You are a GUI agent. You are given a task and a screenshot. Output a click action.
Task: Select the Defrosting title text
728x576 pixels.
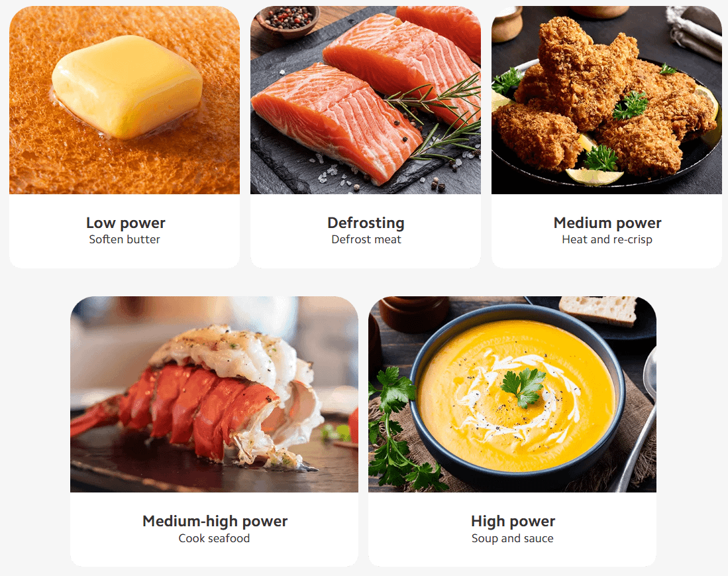[366, 223]
